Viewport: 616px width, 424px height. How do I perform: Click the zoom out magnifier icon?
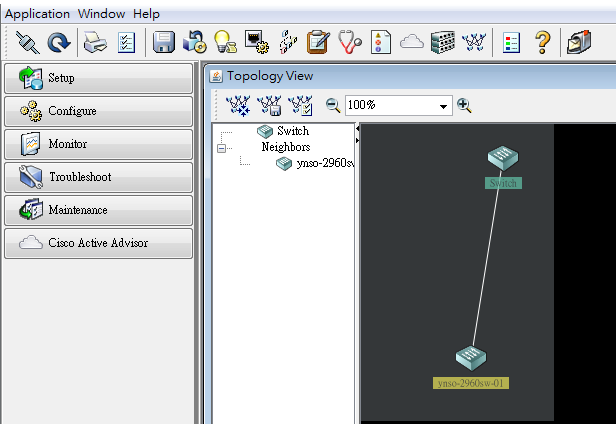pos(333,105)
